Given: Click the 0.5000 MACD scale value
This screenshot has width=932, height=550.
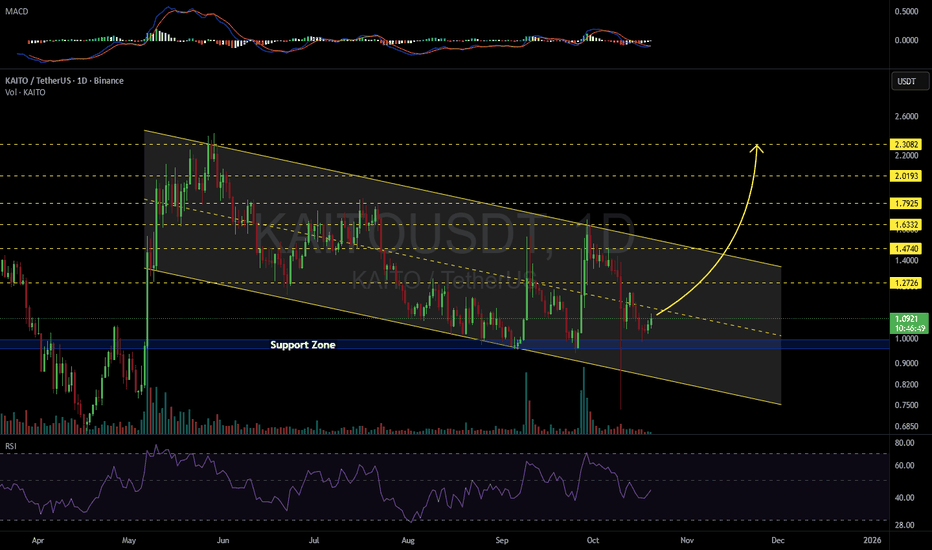Looking at the screenshot, I should [906, 12].
